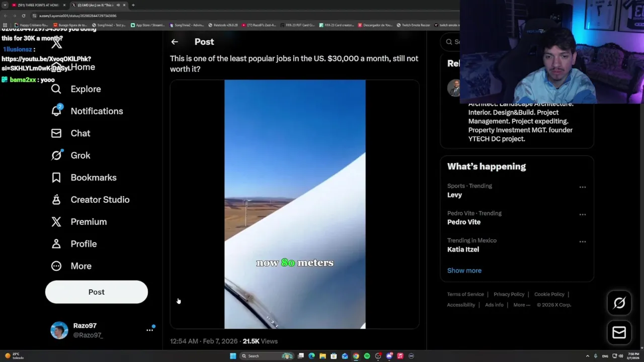Click the microphone icon in system tray

[x=596, y=356]
